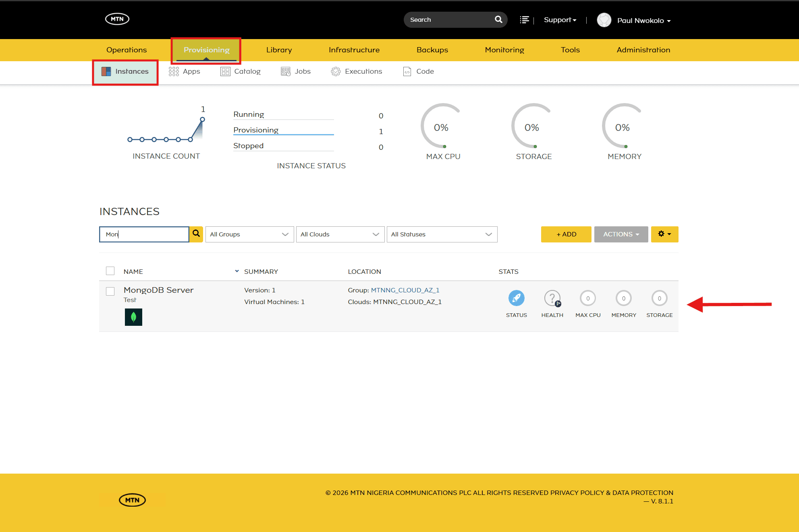The width and height of the screenshot is (799, 532).
Task: Switch to the Infrastructure tab
Action: click(x=354, y=50)
